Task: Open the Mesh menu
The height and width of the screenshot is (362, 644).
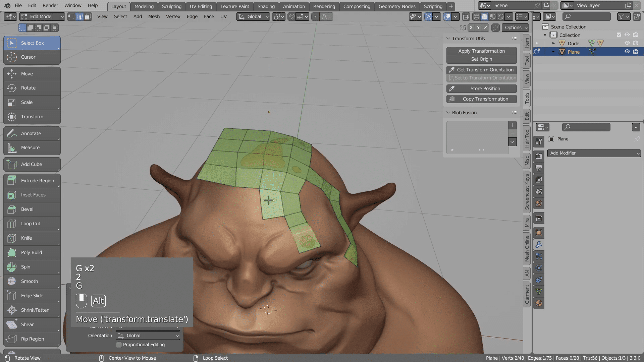Action: pyautogui.click(x=154, y=16)
